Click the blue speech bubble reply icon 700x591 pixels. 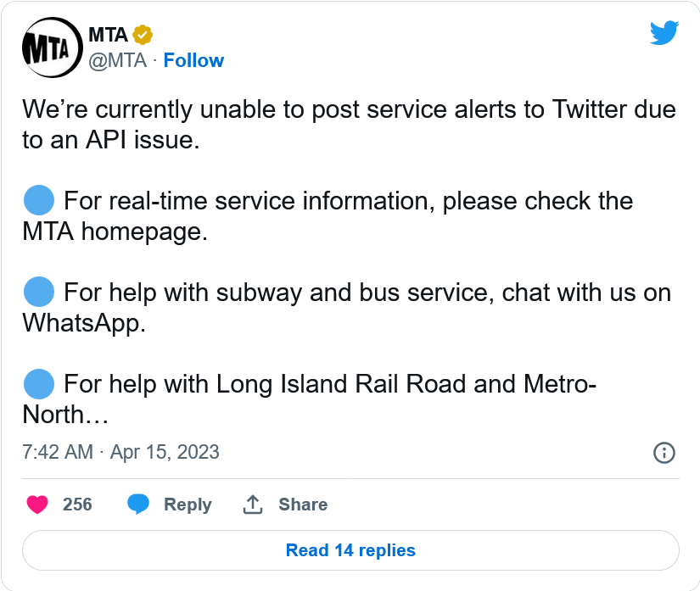click(x=138, y=505)
